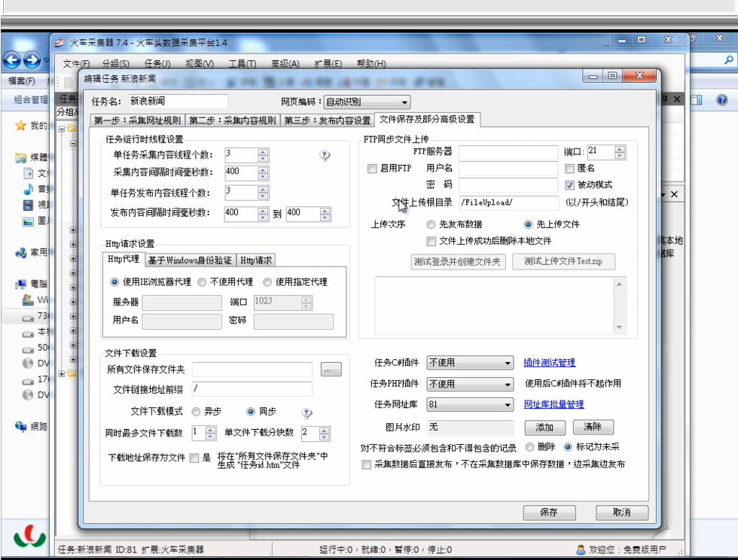Switch to 第三步：发布内容设置 tab
Viewport: 738px width, 560px height.
[328, 120]
